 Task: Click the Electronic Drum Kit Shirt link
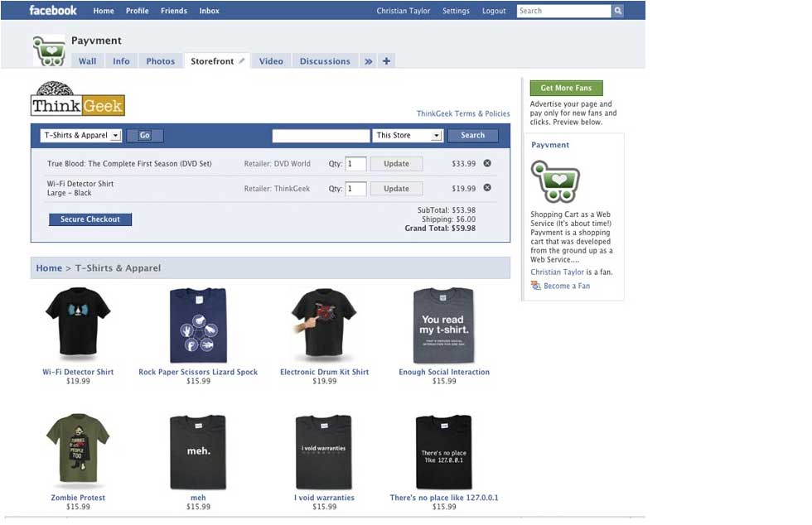[324, 372]
